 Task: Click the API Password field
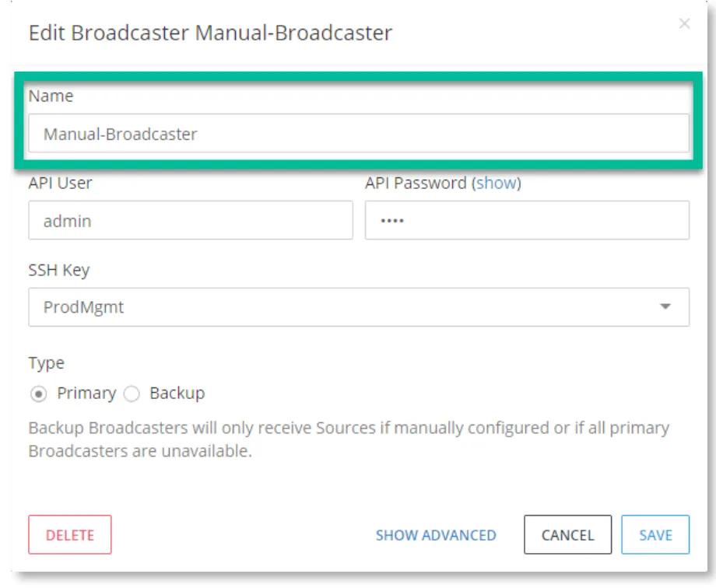coord(527,221)
